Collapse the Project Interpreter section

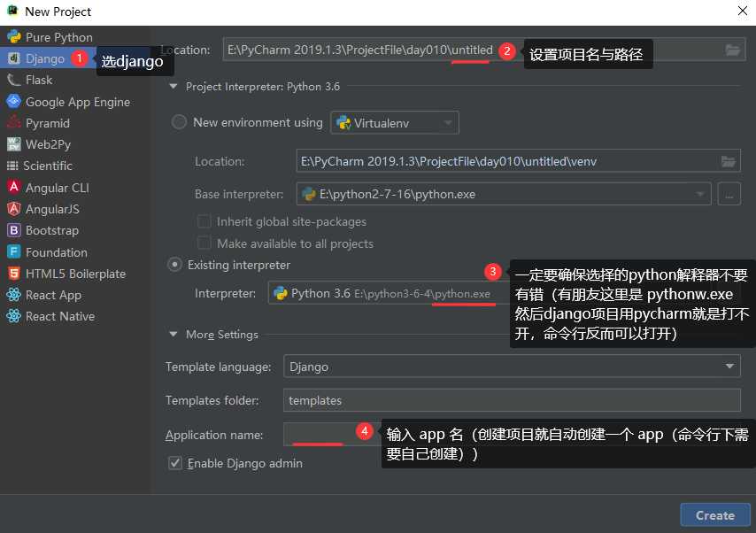(174, 87)
